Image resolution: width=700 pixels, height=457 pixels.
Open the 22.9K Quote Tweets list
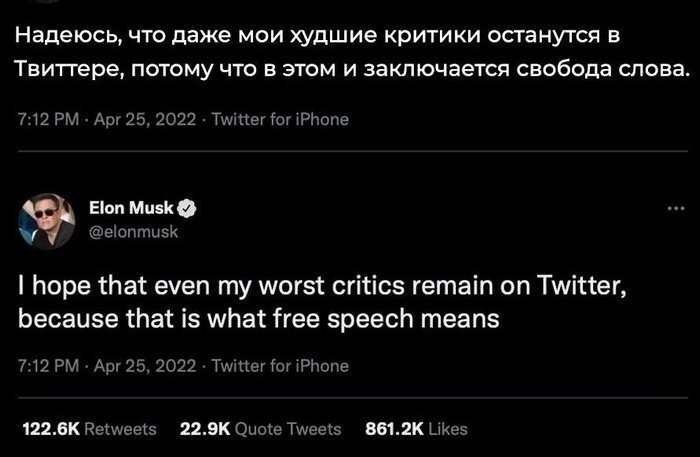[260, 428]
